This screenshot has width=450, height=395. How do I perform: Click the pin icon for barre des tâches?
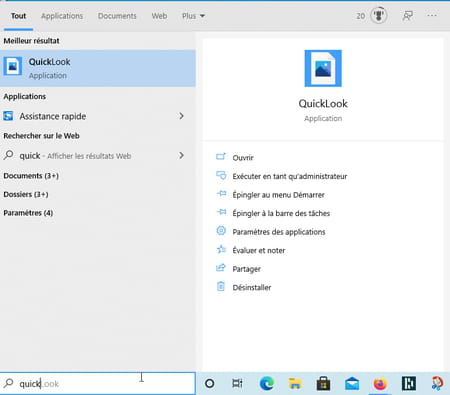click(x=221, y=212)
